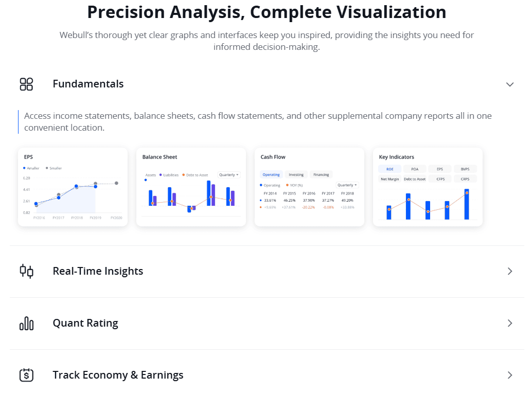Click the Quant Rating bar chart icon
The height and width of the screenshot is (393, 532).
tap(26, 323)
